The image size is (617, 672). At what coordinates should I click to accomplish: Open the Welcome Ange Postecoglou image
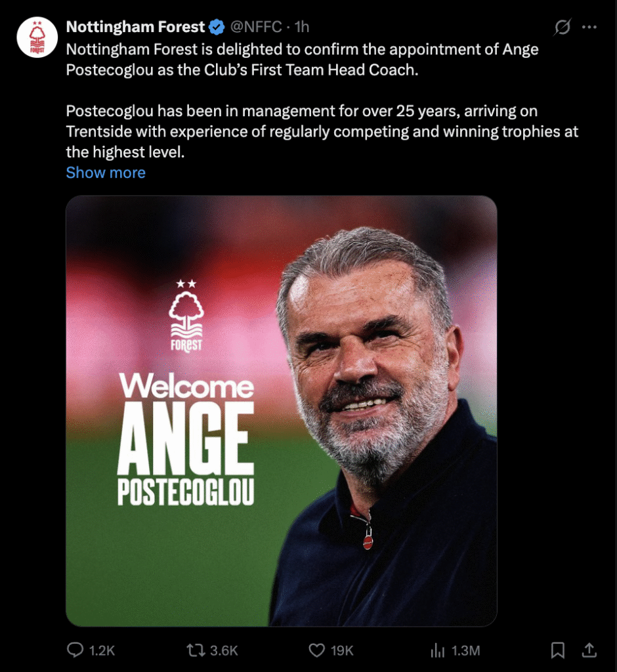[x=281, y=411]
